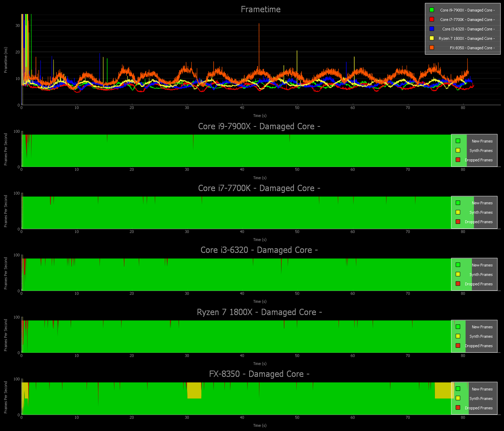Click the 'Frametime' chart title
This screenshot has height=431, width=504.
261,9
